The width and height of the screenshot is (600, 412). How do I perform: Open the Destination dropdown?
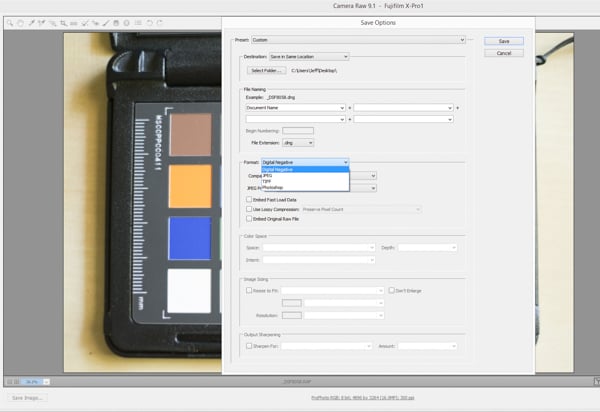point(309,57)
